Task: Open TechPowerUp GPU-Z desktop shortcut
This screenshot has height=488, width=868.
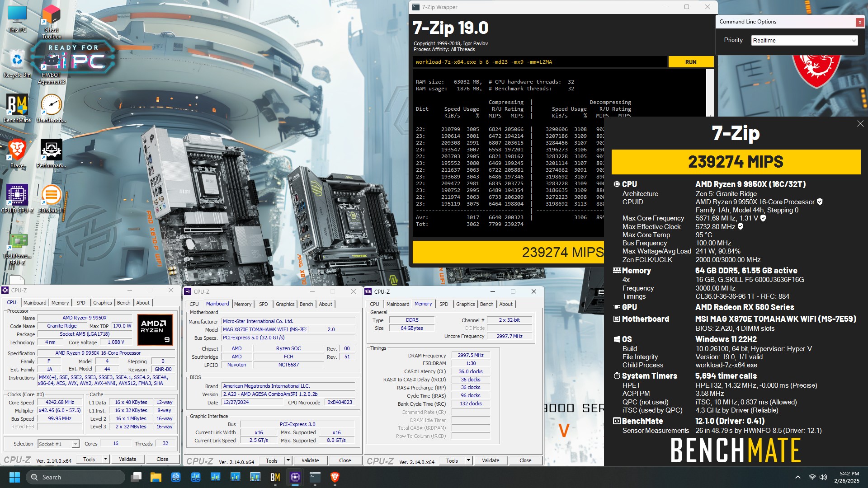Action: (x=17, y=249)
